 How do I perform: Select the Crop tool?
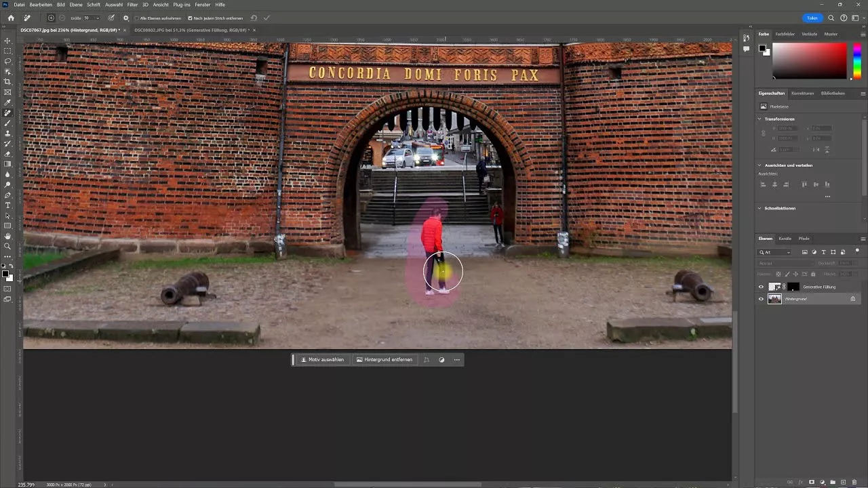(7, 81)
